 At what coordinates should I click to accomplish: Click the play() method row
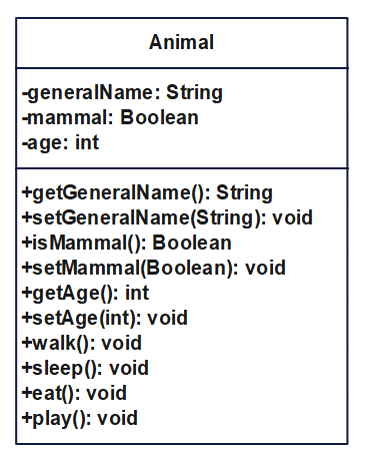click(x=80, y=419)
